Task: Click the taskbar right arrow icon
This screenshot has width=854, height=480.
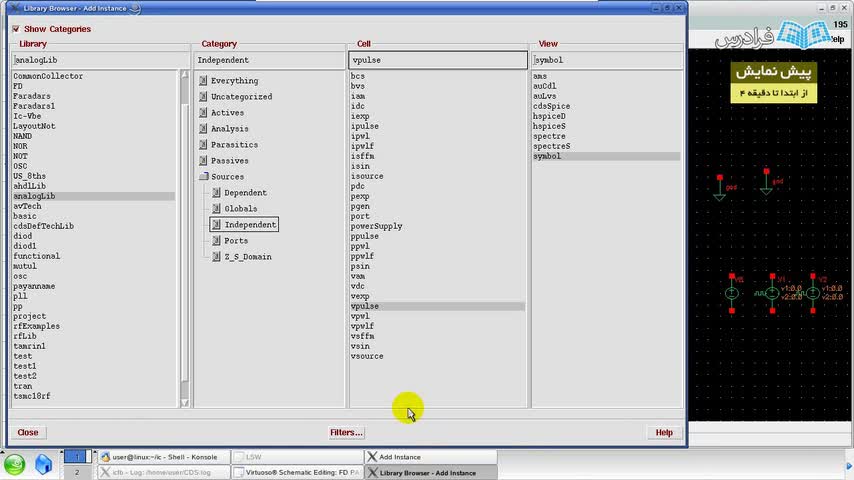Action: (x=849, y=466)
